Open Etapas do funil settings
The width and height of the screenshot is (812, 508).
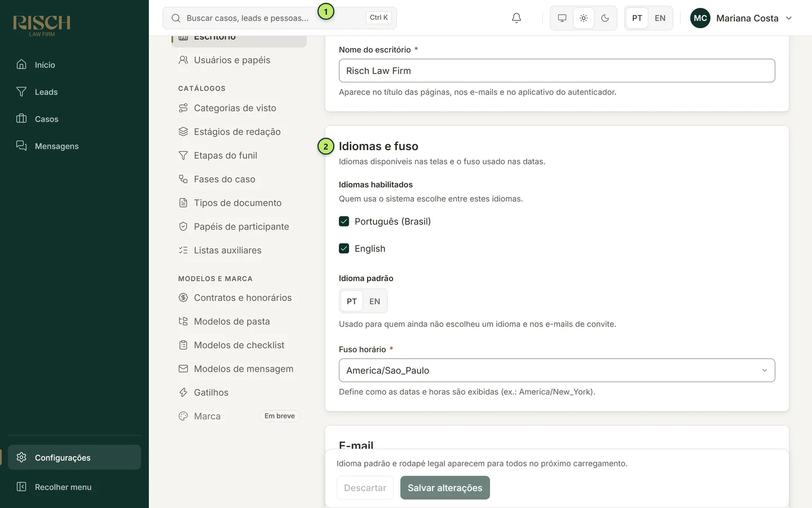[x=239, y=155]
